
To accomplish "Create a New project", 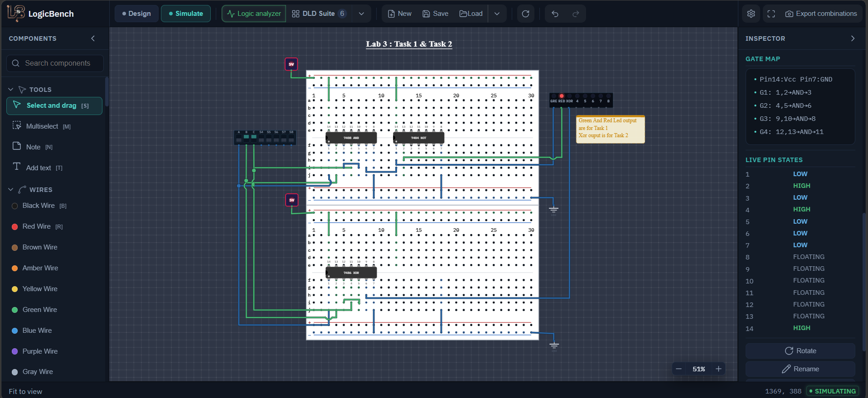I will coord(399,14).
